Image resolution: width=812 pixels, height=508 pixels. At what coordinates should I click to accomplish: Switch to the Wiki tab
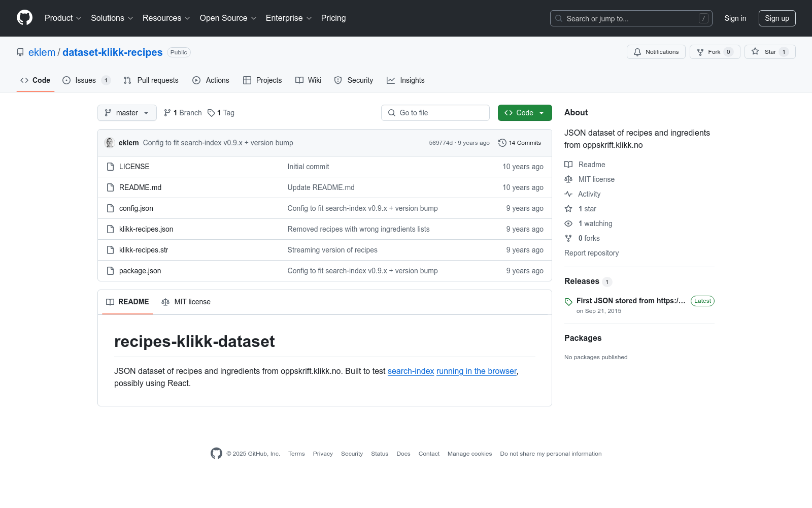[x=309, y=80]
